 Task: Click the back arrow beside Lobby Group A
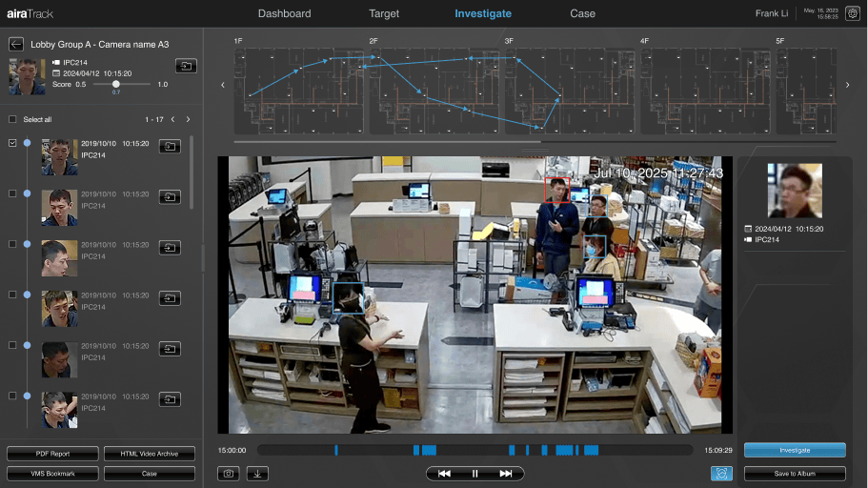pos(16,44)
